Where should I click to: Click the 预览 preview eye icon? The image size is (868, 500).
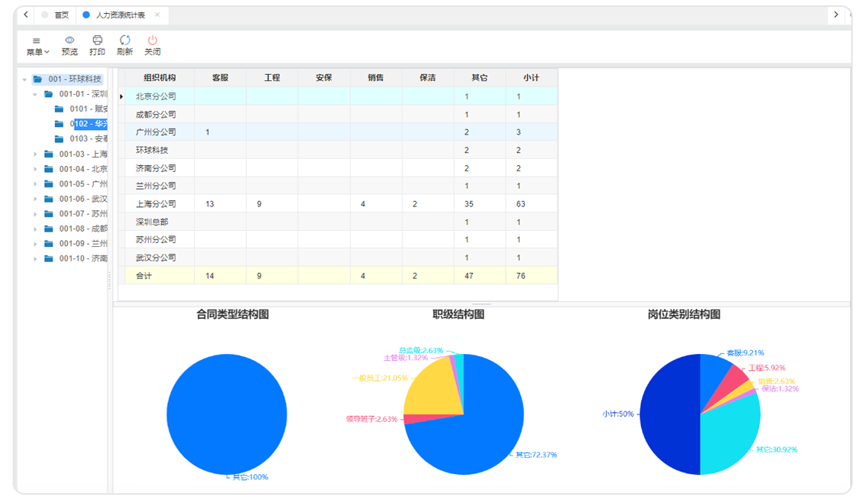[x=70, y=40]
